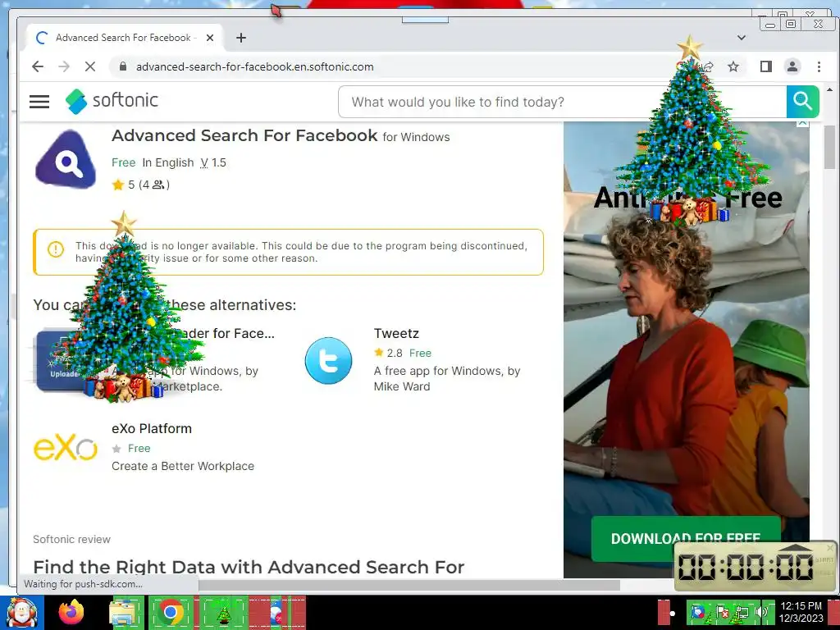Open Chrome's side panel
Screen dimensions: 840x630
click(x=765, y=66)
